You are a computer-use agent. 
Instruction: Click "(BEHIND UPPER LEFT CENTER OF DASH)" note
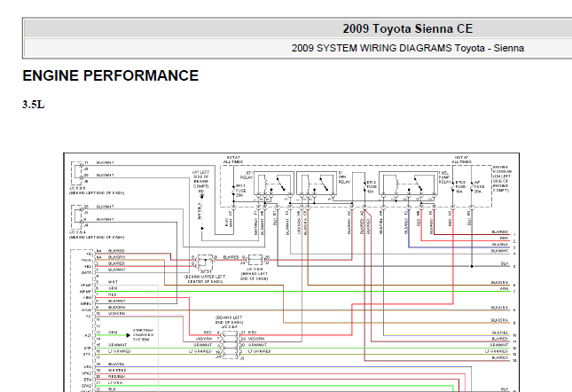point(205,279)
